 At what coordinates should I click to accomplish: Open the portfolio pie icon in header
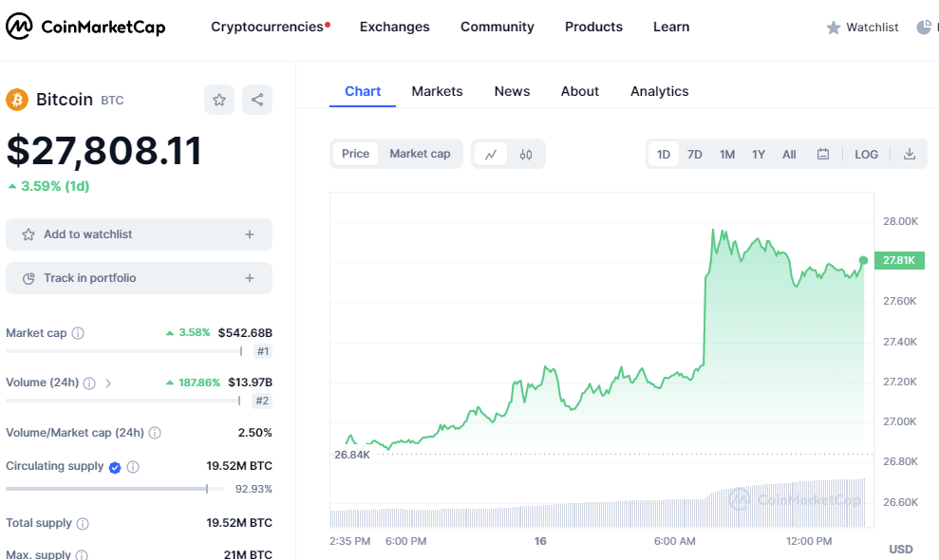(x=924, y=27)
